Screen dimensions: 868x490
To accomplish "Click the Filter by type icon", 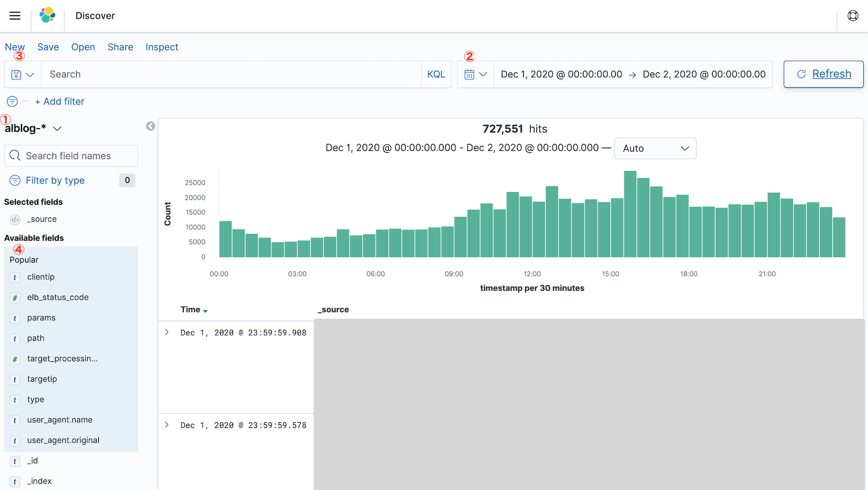I will click(15, 181).
